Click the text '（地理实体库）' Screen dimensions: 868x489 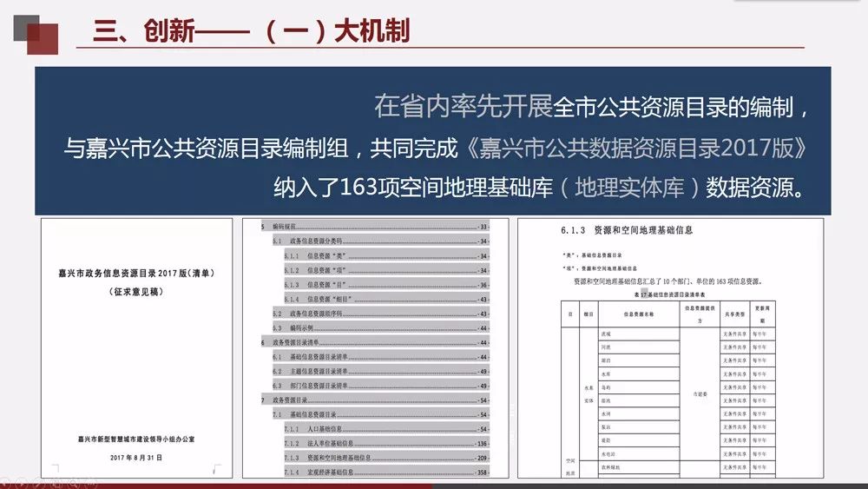(628, 188)
